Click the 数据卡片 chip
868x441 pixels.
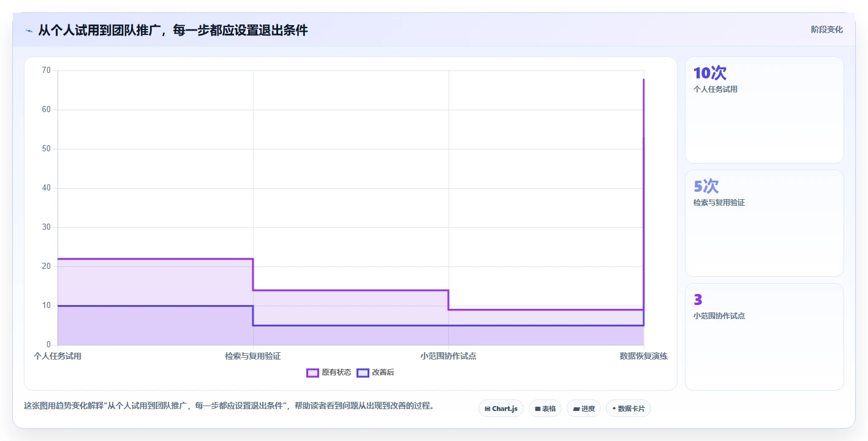coord(628,409)
